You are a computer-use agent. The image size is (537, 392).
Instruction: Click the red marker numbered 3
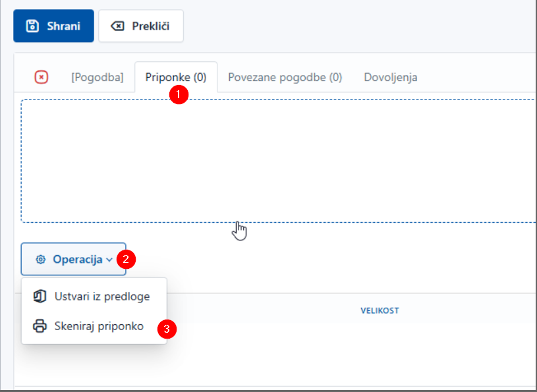click(169, 329)
